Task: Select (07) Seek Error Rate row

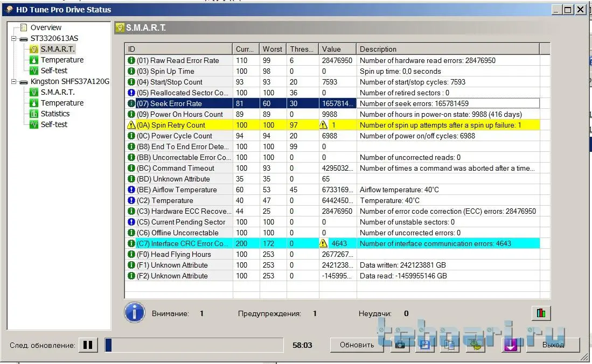Action: point(332,103)
